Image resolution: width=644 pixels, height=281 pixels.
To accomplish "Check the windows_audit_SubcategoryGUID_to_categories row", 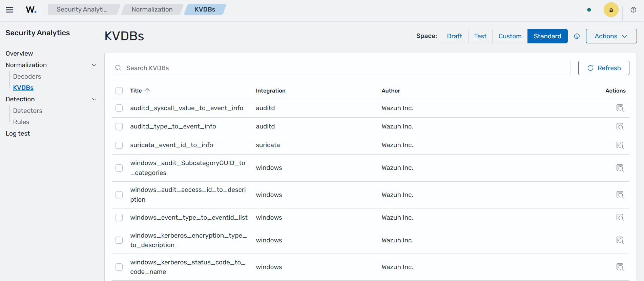I will point(119,168).
